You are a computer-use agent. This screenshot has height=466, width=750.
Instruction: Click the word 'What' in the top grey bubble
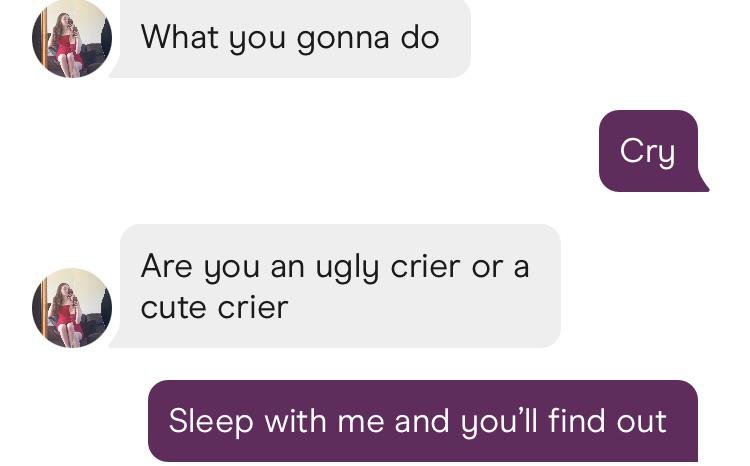pyautogui.click(x=180, y=37)
